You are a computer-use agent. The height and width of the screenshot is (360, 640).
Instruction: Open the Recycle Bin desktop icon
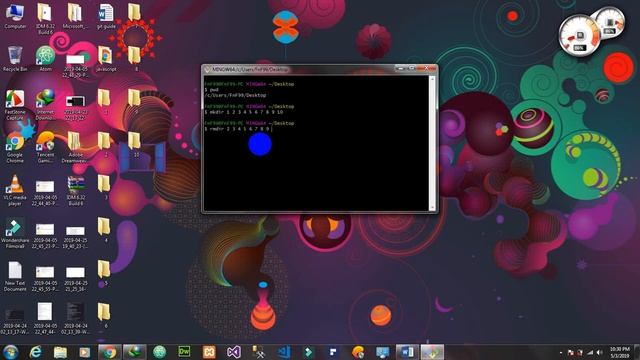click(15, 59)
